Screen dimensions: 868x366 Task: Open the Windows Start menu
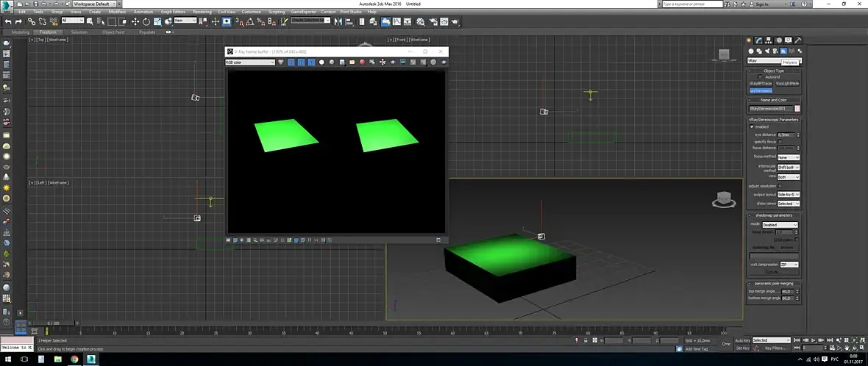[x=7, y=359]
